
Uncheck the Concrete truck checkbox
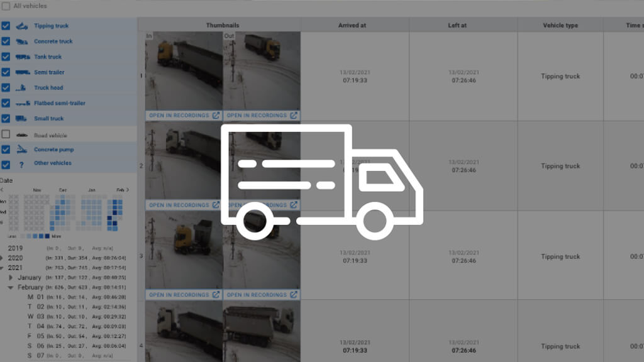pos(6,41)
